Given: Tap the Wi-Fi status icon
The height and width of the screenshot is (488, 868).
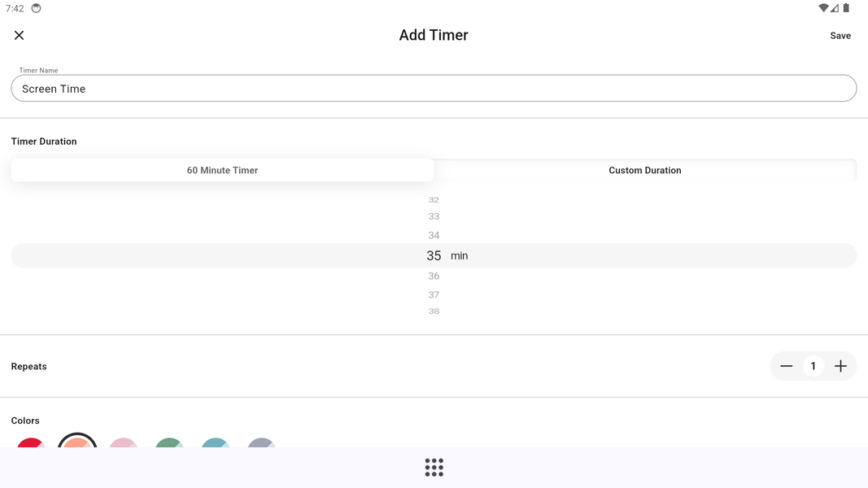Looking at the screenshot, I should 824,8.
